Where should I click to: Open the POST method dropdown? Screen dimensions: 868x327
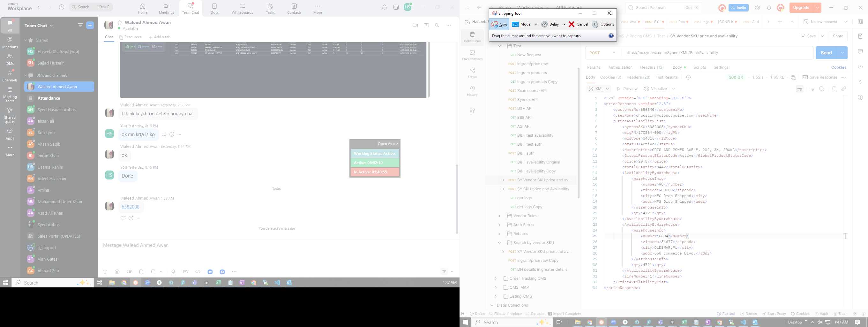603,53
